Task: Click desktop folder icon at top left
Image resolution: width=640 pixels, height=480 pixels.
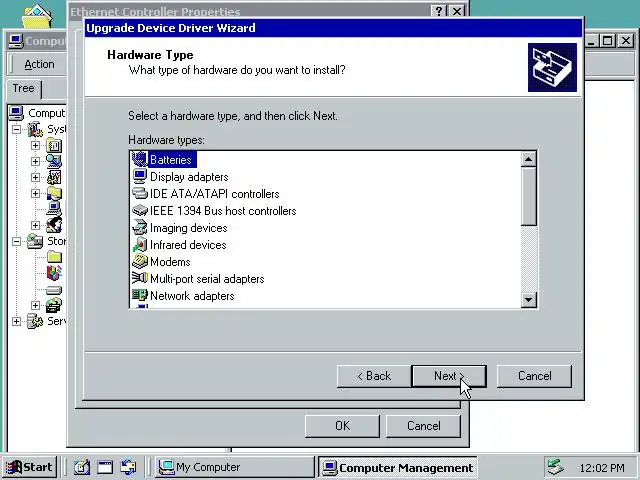Action: tap(37, 16)
